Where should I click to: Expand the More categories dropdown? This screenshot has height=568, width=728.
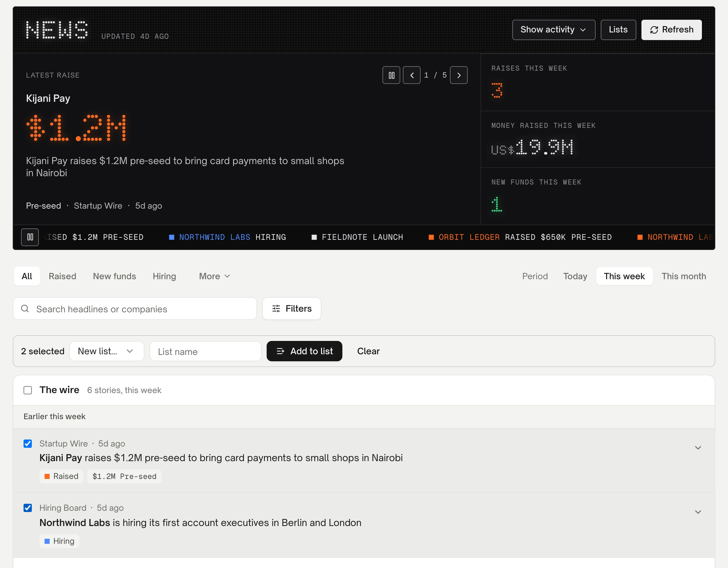click(214, 276)
